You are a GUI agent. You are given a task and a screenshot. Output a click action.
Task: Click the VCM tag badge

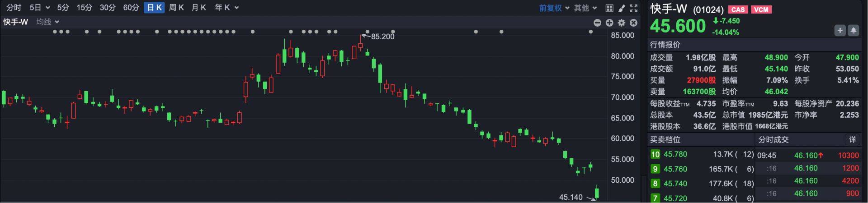(x=761, y=9)
